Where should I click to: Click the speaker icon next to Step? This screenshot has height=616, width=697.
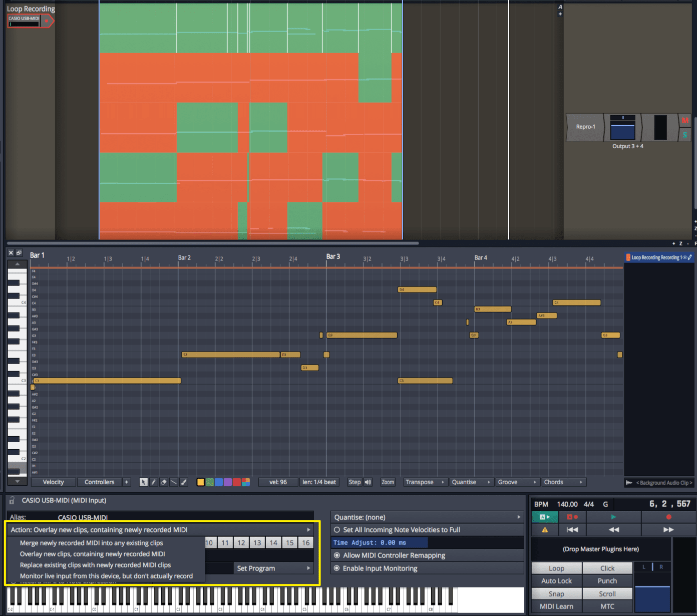tap(368, 482)
